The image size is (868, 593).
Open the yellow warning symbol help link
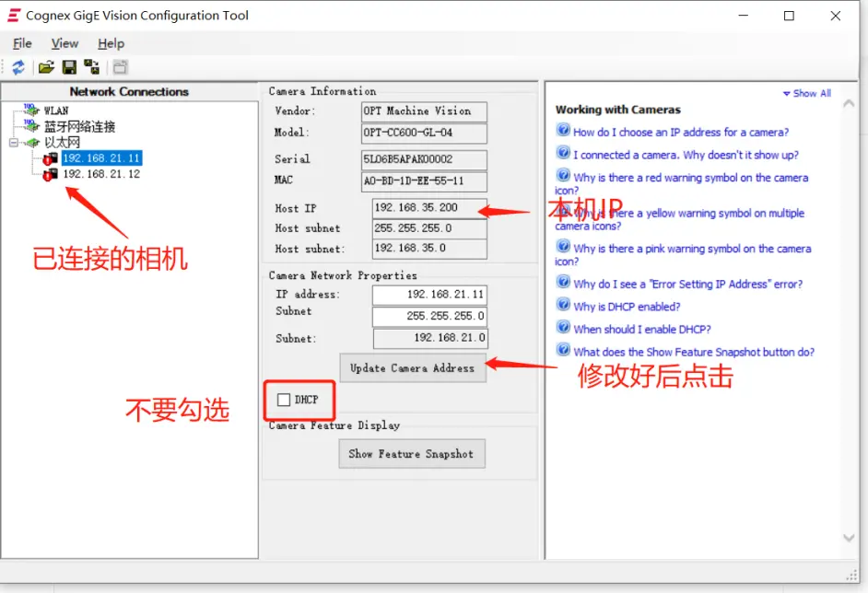click(x=679, y=219)
